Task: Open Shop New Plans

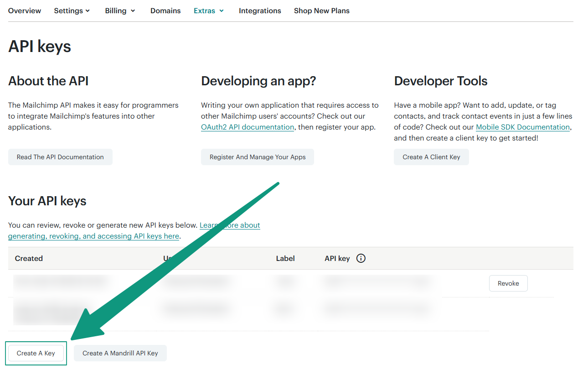Action: [322, 10]
